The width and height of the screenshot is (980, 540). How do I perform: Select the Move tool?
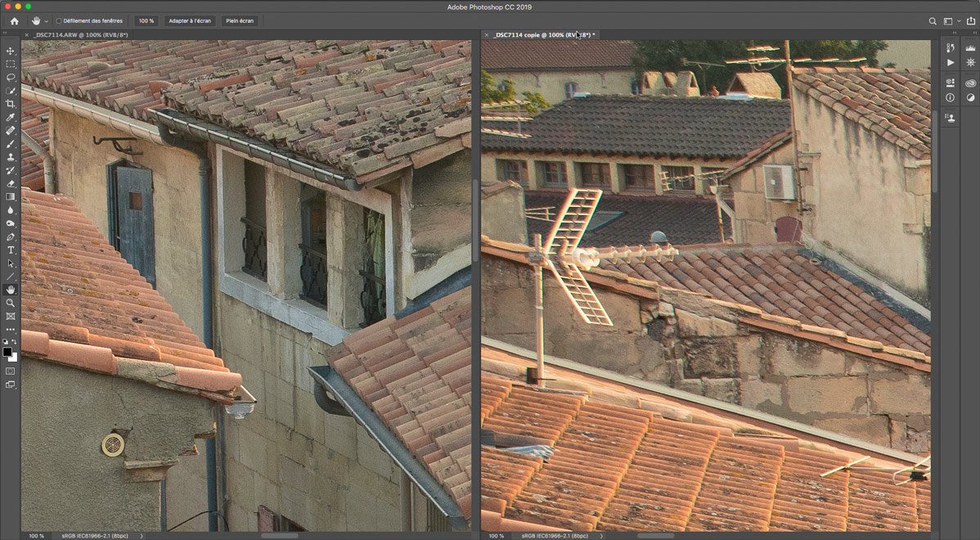point(11,51)
